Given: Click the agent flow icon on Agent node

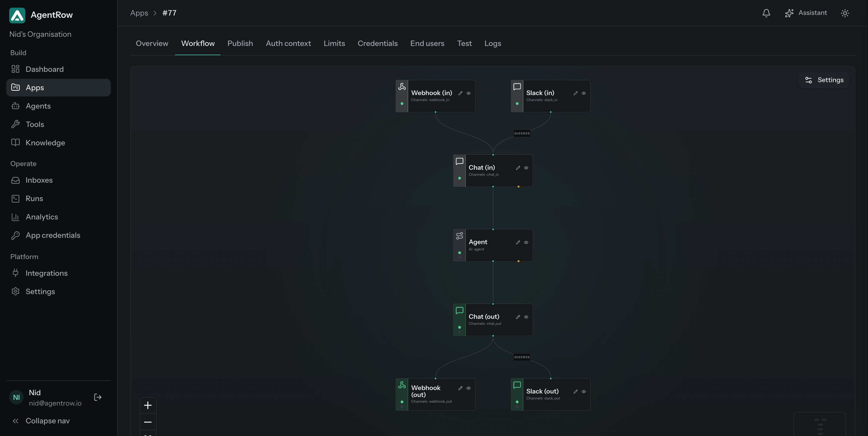Looking at the screenshot, I should click(x=460, y=236).
